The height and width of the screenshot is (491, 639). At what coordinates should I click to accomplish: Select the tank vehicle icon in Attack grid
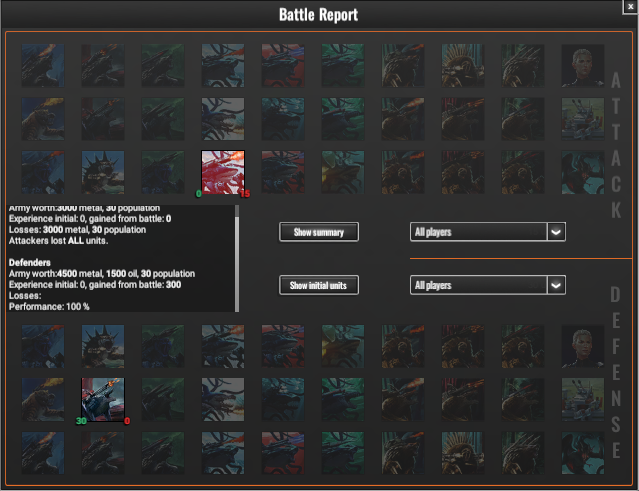pos(583,119)
